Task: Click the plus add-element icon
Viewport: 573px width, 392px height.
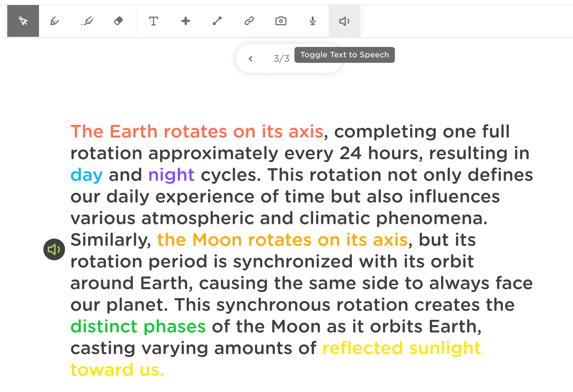Action: point(185,21)
